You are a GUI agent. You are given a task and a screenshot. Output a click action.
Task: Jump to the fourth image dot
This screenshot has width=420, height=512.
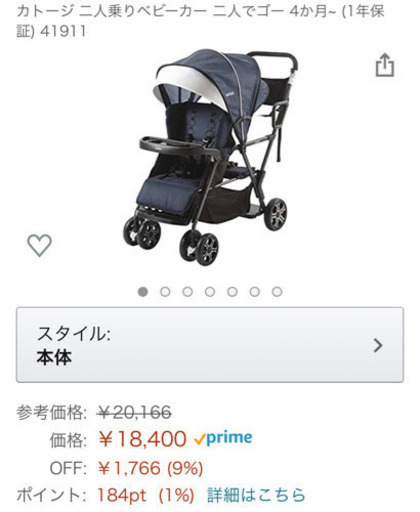pos(210,292)
